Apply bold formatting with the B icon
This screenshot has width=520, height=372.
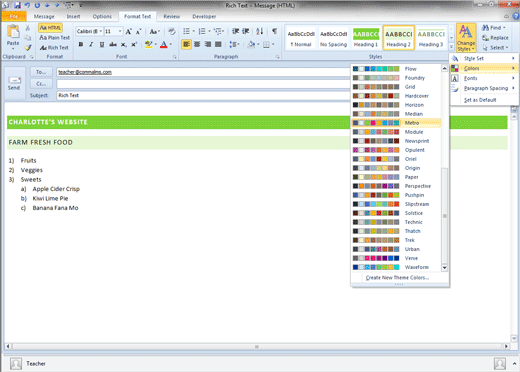point(81,44)
